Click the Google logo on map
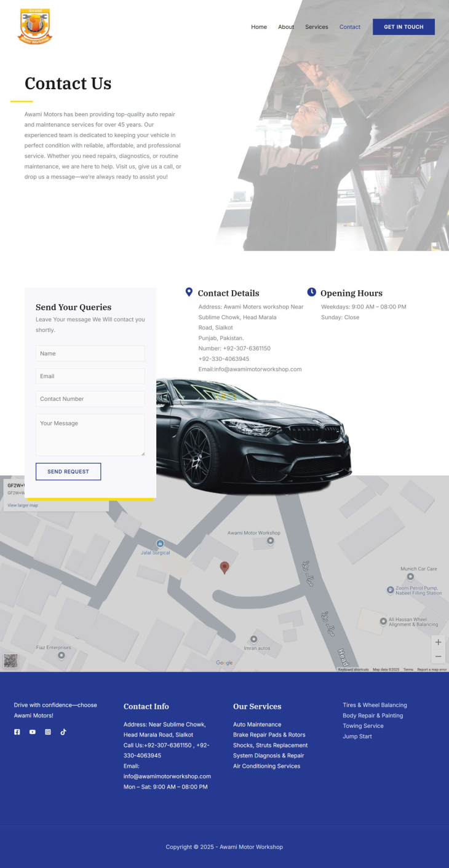 pyautogui.click(x=224, y=663)
